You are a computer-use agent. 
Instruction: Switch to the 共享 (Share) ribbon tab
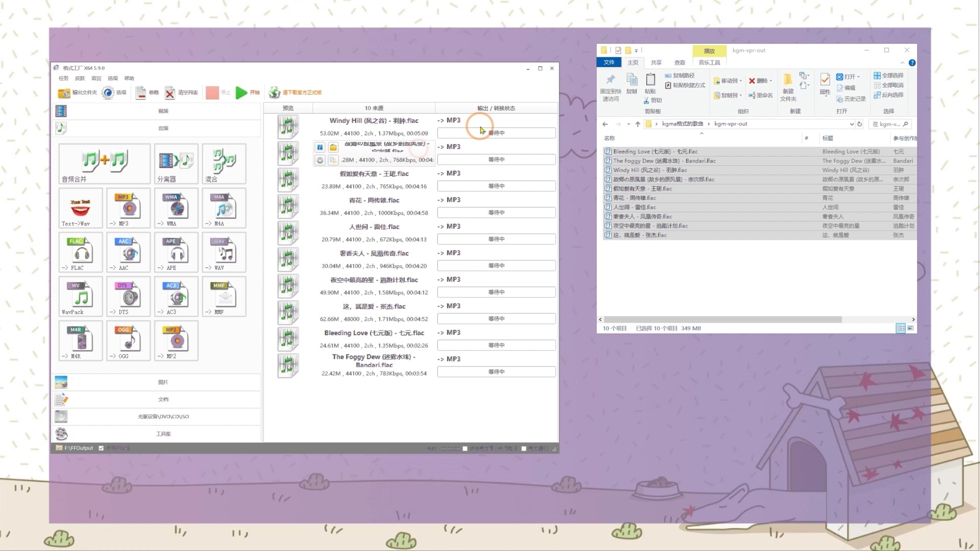[x=656, y=63]
